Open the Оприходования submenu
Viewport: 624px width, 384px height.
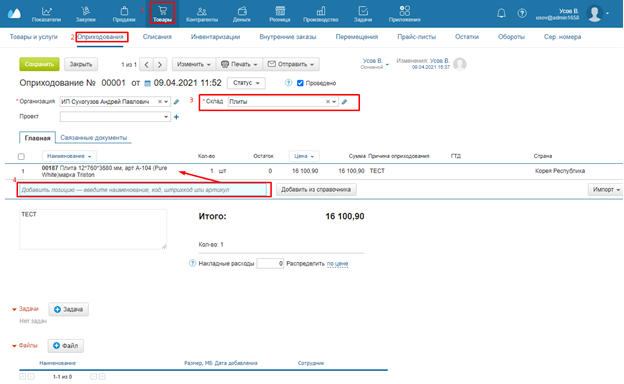(100, 37)
